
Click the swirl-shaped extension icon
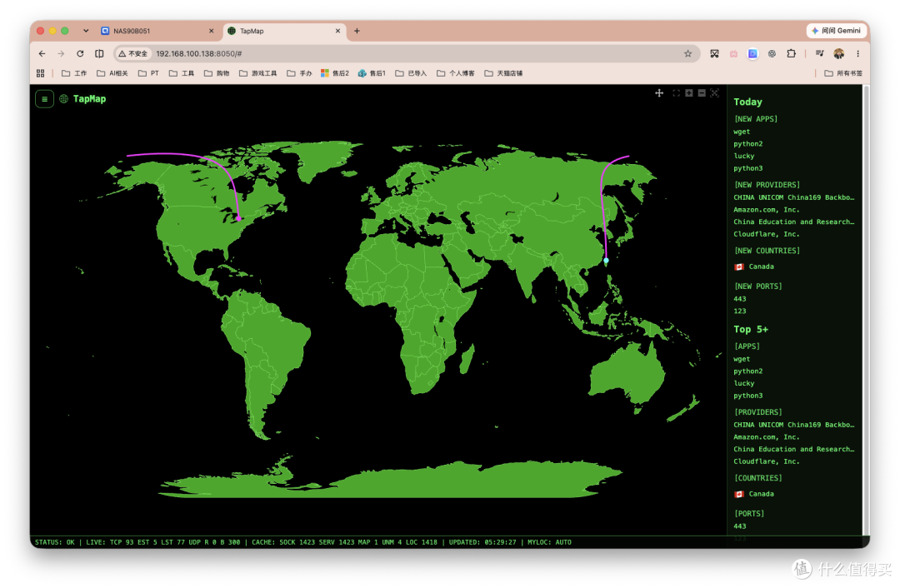(x=772, y=53)
